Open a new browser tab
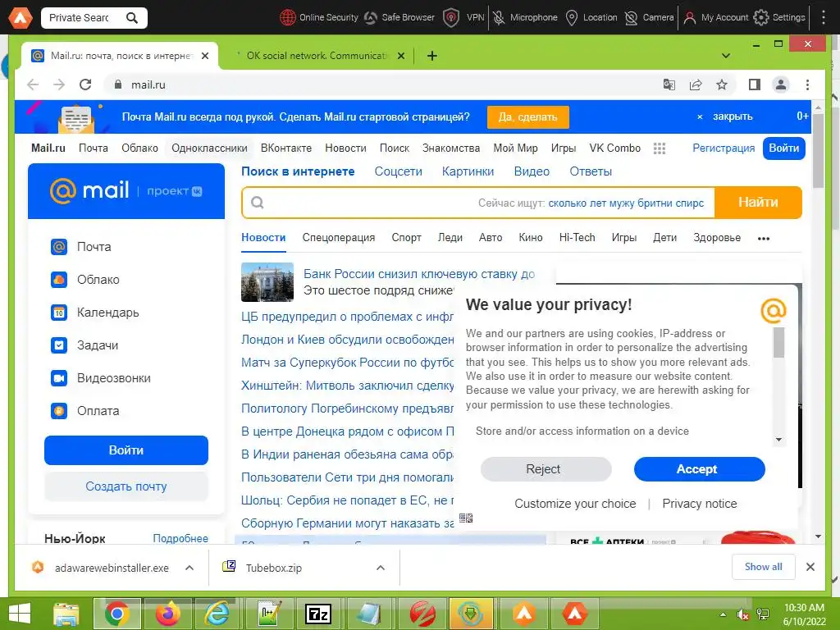Viewport: 840px width, 630px height. click(x=431, y=56)
